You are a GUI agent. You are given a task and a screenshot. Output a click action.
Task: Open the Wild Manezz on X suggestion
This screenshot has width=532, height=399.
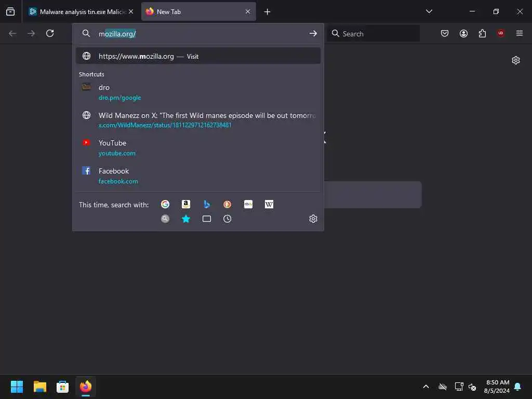198,120
